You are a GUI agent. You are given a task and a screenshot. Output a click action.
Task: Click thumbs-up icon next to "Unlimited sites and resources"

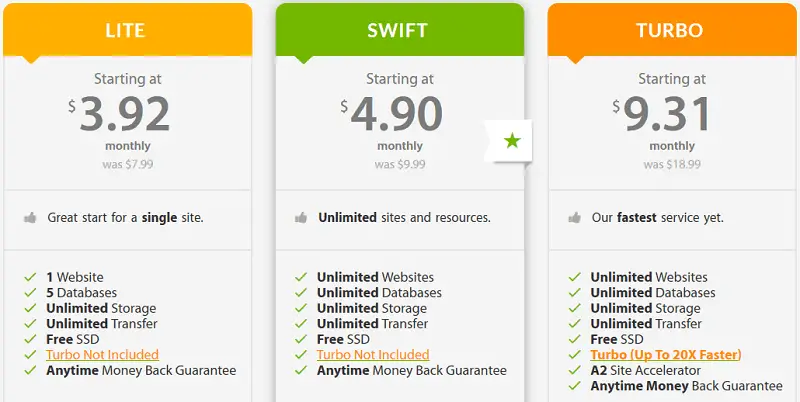pyautogui.click(x=301, y=218)
